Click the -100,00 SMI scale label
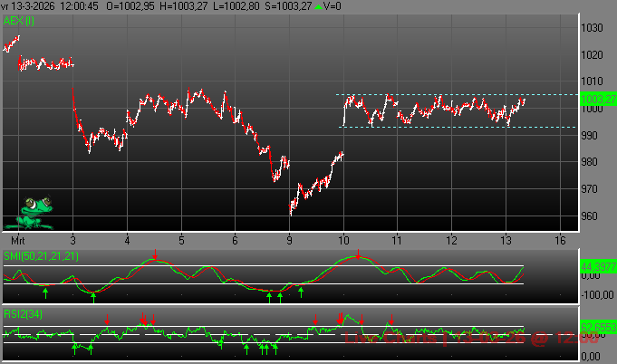617x364 pixels. (x=597, y=295)
